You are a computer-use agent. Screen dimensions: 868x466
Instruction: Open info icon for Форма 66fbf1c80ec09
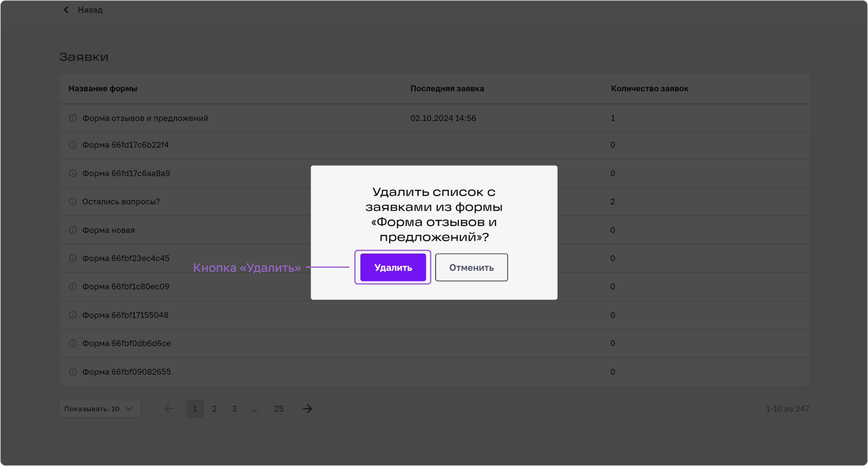point(73,287)
